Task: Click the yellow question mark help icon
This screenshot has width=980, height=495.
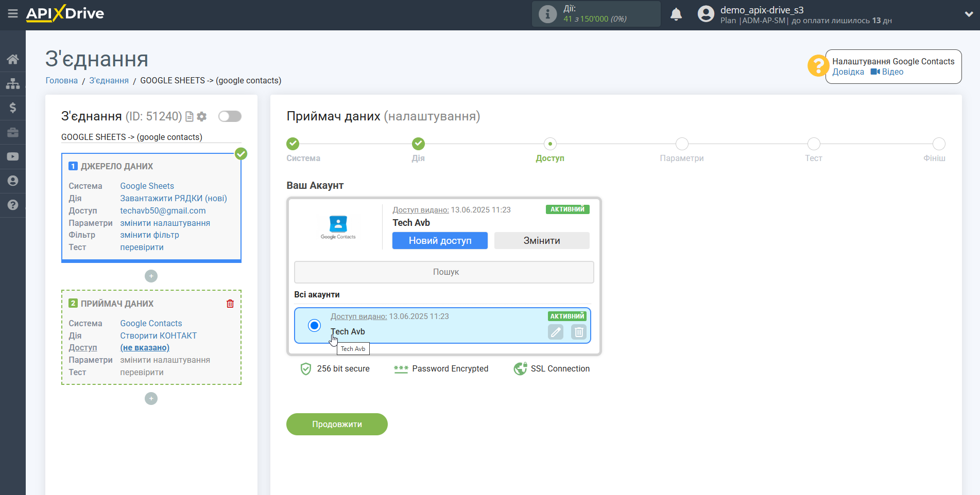Action: tap(818, 66)
